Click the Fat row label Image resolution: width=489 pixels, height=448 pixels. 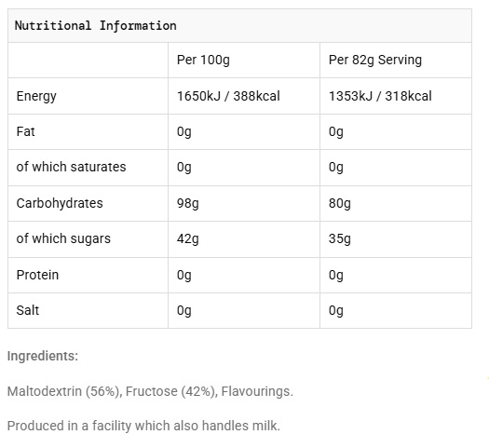click(25, 131)
